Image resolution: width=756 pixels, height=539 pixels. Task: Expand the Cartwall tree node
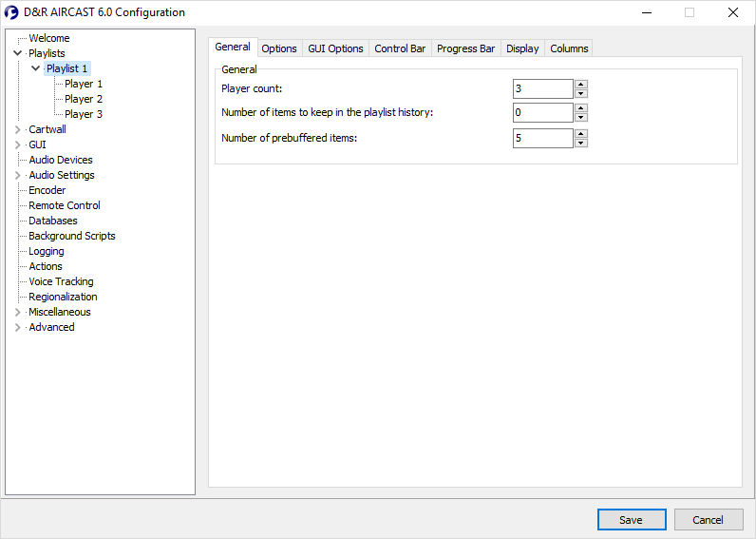click(17, 129)
